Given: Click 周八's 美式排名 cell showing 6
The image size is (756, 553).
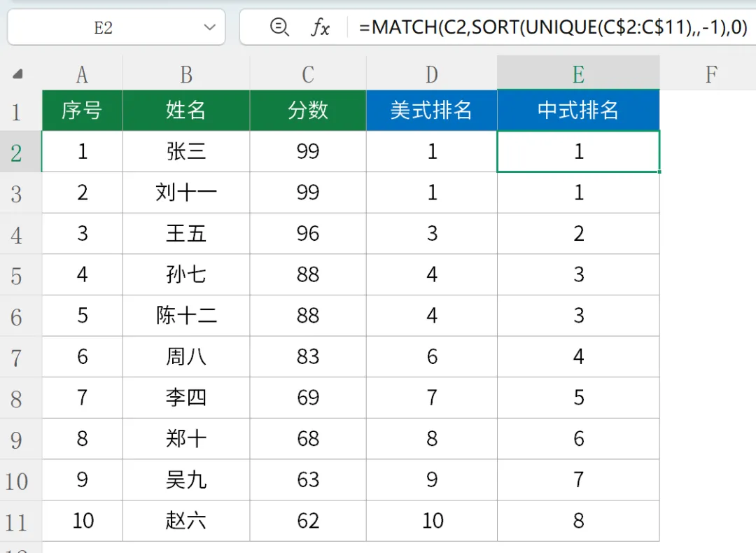Looking at the screenshot, I should coord(431,356).
